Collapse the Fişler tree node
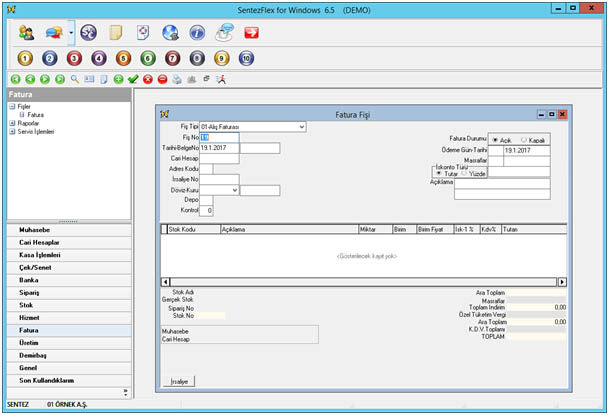The width and height of the screenshot is (609, 415). click(12, 106)
